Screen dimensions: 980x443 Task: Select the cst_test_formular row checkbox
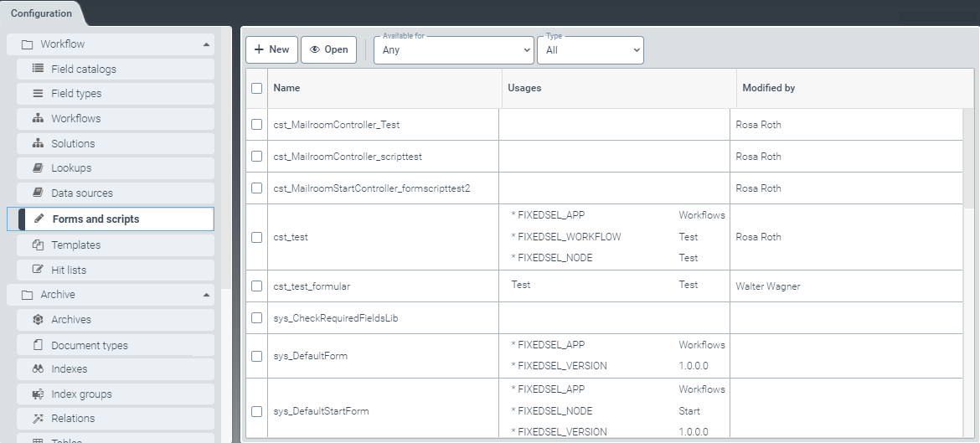click(x=257, y=286)
